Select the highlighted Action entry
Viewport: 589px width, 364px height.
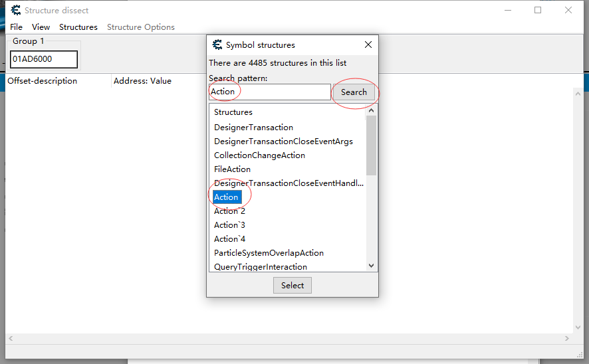pos(226,197)
